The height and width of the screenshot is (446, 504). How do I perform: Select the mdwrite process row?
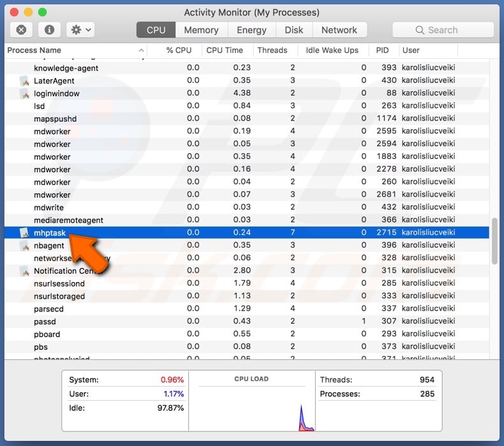click(x=247, y=207)
